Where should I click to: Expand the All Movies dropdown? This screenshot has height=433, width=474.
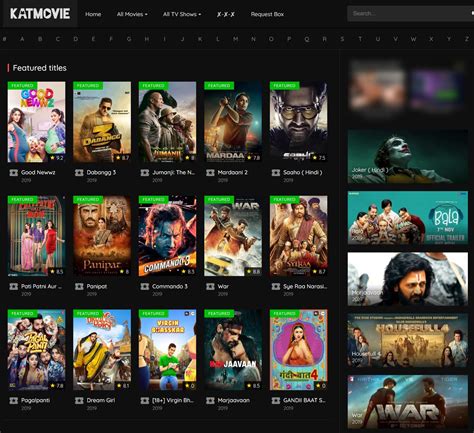(132, 14)
